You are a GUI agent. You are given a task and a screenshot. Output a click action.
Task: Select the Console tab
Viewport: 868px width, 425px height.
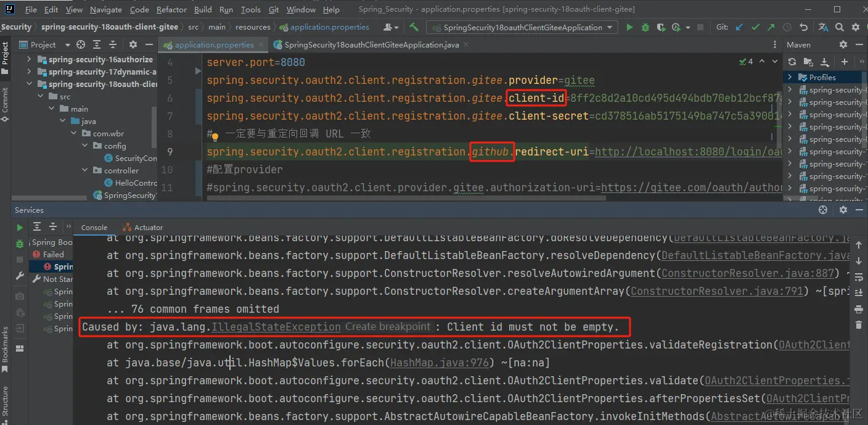click(94, 228)
